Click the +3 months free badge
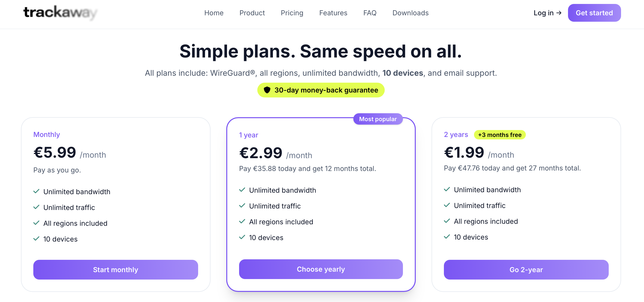The width and height of the screenshot is (644, 302). [x=500, y=135]
